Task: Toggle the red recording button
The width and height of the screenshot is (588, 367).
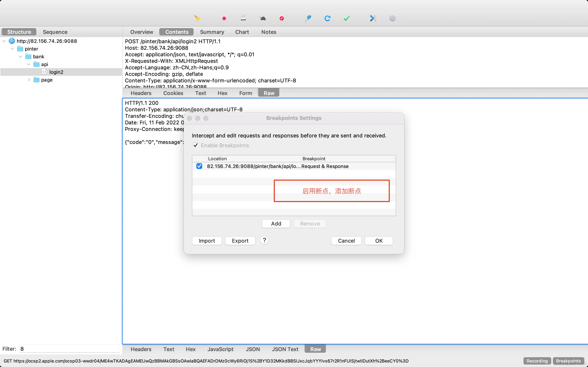Action: point(224,18)
